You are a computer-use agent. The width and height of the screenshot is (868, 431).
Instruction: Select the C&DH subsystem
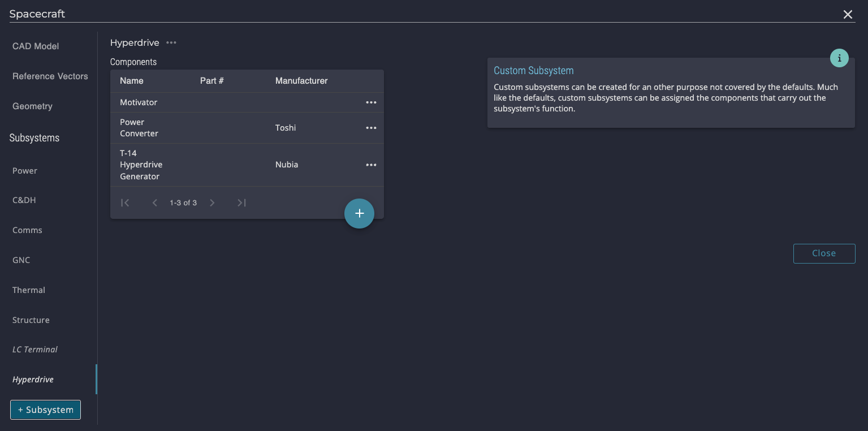coord(24,200)
